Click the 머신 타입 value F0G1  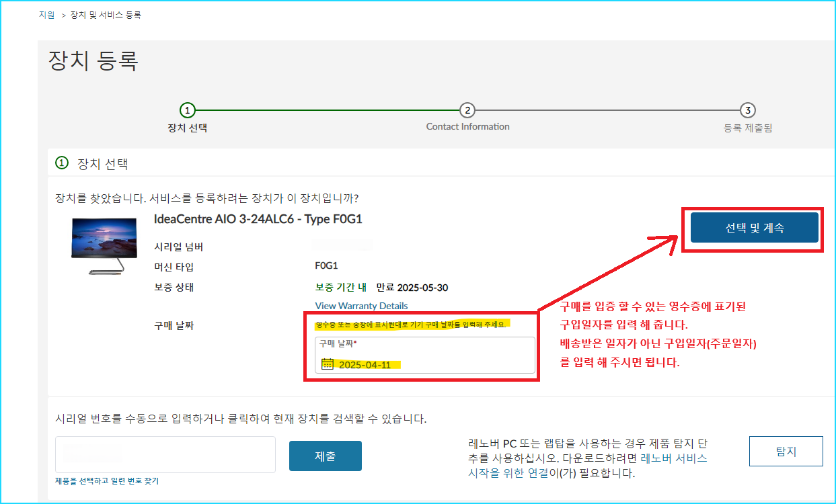click(326, 266)
